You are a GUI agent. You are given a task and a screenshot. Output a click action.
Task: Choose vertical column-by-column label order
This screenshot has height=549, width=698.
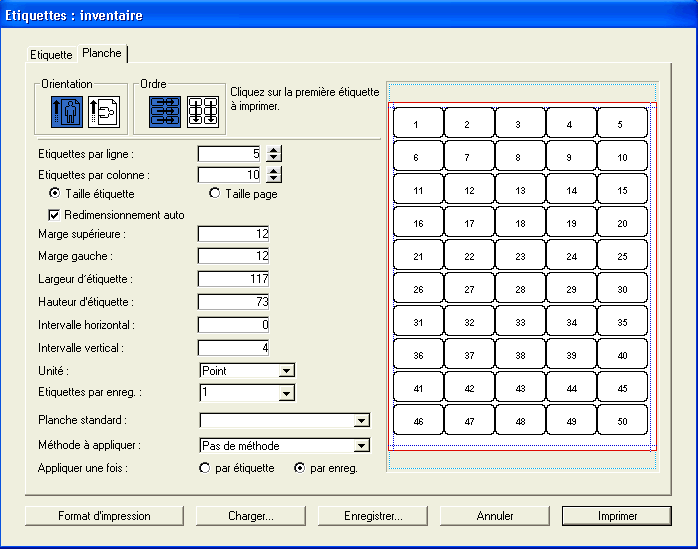click(204, 111)
